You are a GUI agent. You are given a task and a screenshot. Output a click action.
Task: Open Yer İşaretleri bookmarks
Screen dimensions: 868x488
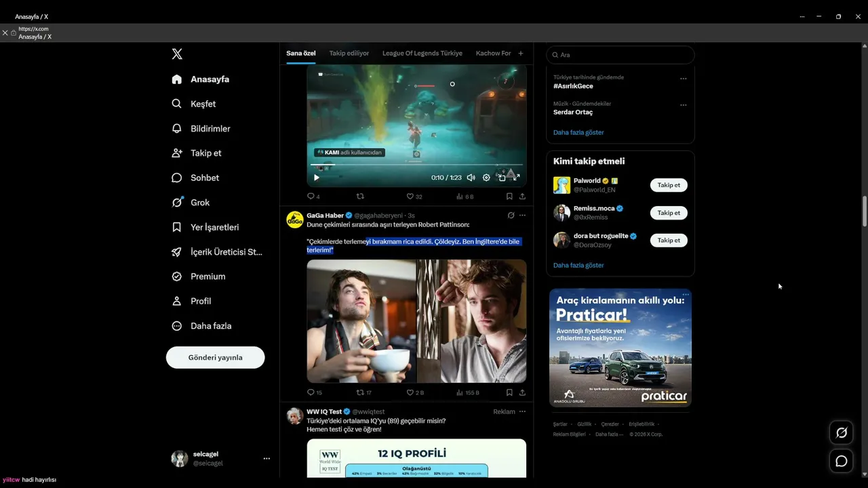205,227
